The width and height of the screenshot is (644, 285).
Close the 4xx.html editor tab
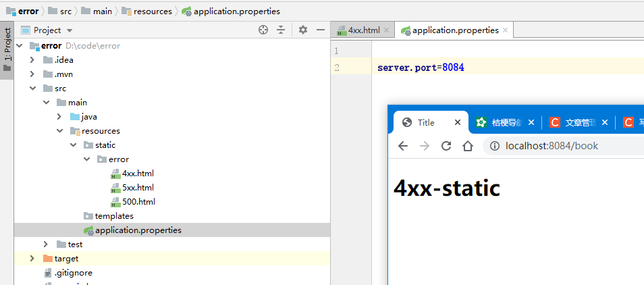[x=386, y=30]
